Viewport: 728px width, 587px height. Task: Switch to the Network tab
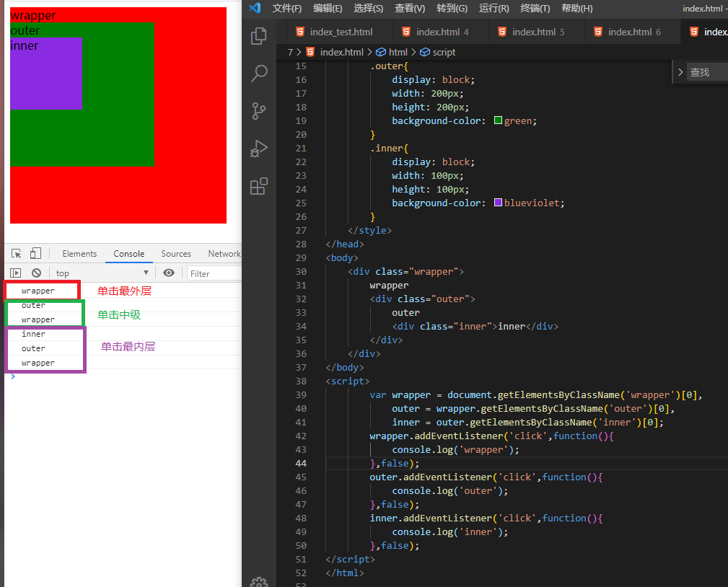224,253
